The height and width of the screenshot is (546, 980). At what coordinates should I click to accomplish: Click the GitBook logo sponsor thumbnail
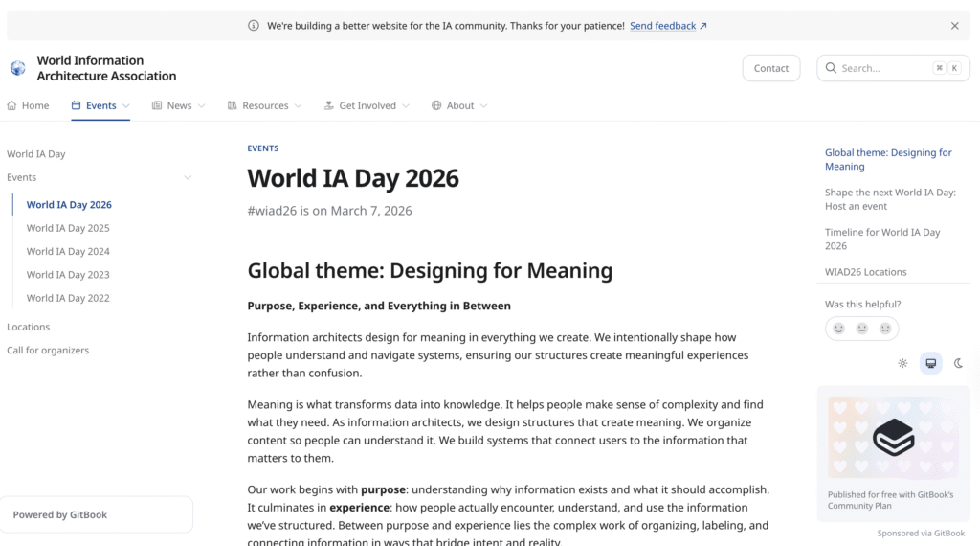(893, 437)
